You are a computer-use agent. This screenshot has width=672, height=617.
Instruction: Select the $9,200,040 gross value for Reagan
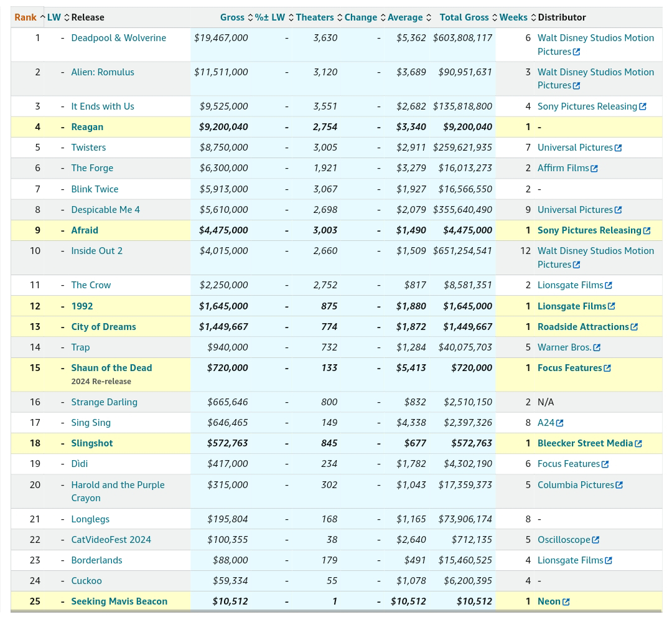pos(223,127)
